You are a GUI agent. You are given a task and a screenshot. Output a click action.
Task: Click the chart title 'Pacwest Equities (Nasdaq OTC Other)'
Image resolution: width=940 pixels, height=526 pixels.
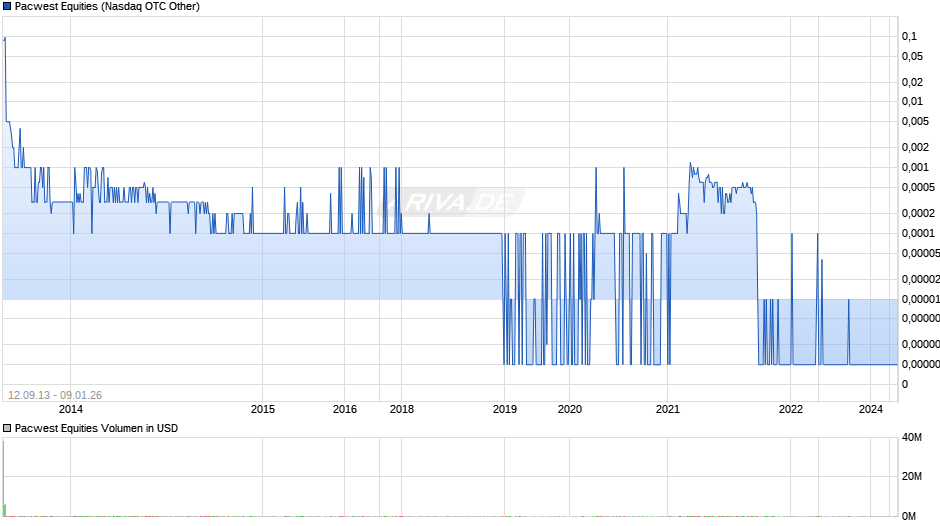pyautogui.click(x=107, y=7)
